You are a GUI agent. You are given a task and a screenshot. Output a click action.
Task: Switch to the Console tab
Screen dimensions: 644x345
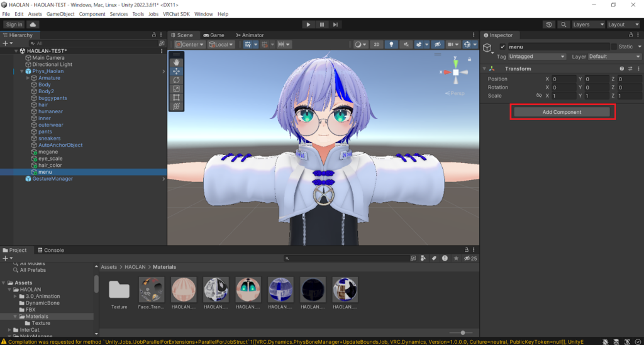point(51,250)
